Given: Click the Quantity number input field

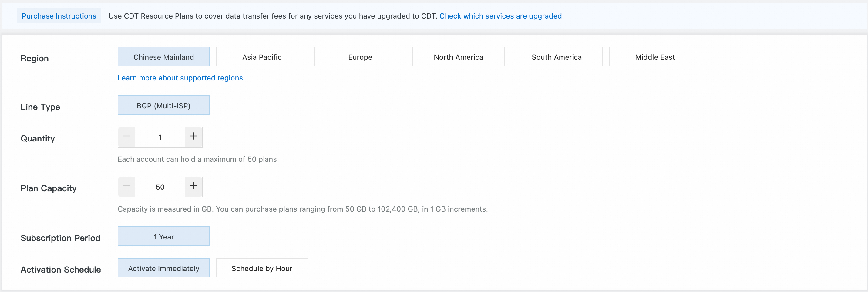Looking at the screenshot, I should coord(160,137).
